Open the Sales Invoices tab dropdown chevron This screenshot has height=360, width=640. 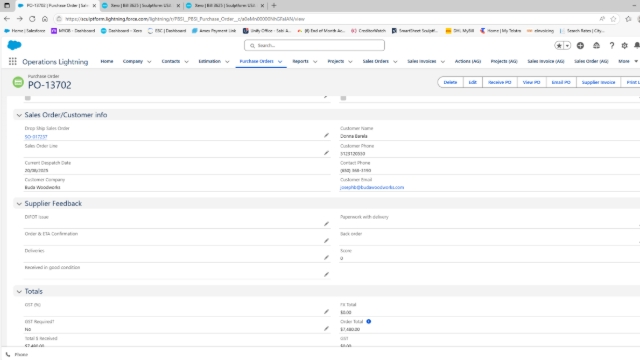pyautogui.click(x=442, y=62)
